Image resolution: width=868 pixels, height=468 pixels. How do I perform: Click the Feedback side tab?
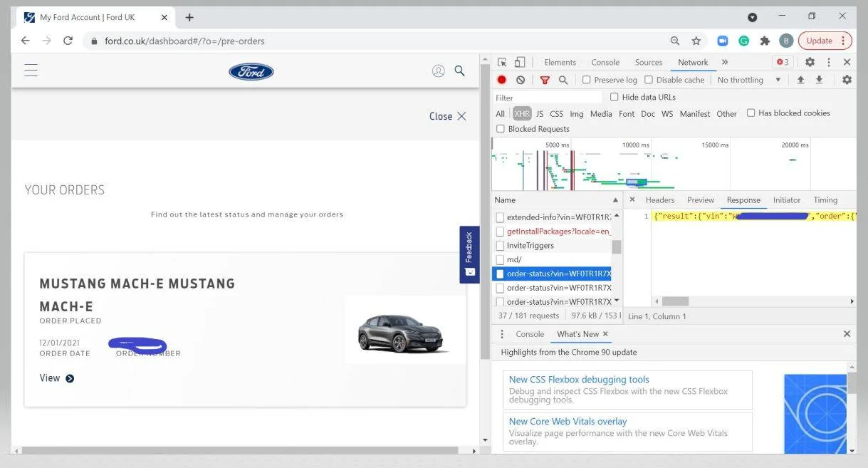469,254
